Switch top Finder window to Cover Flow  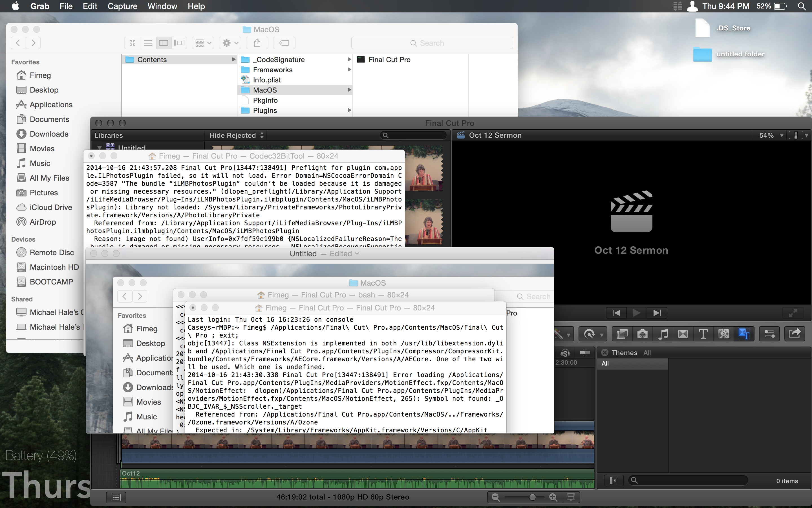tap(179, 43)
